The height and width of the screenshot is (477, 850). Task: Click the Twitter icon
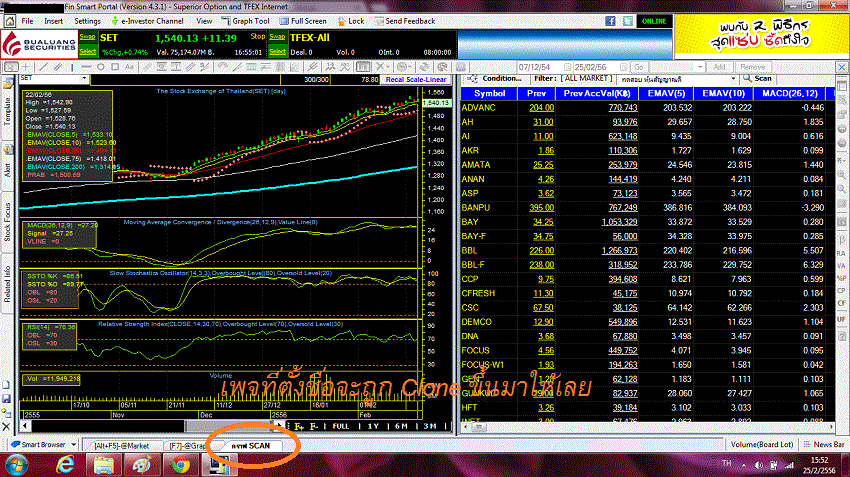coord(628,21)
